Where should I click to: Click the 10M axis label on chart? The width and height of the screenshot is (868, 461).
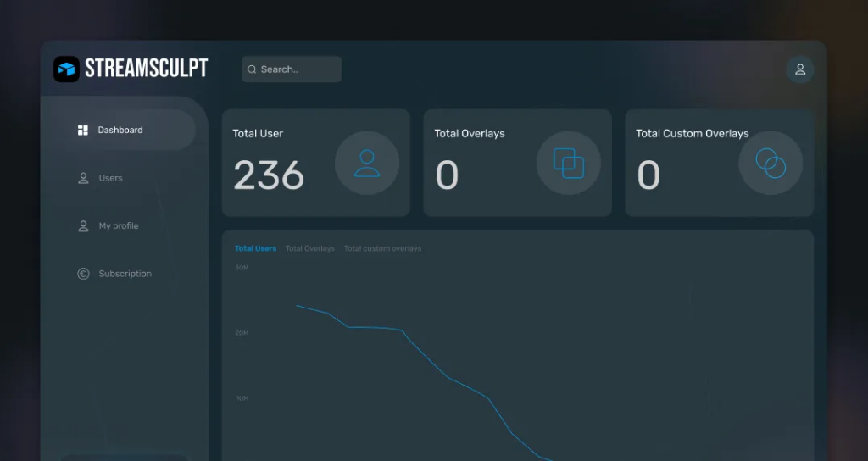pyautogui.click(x=242, y=398)
